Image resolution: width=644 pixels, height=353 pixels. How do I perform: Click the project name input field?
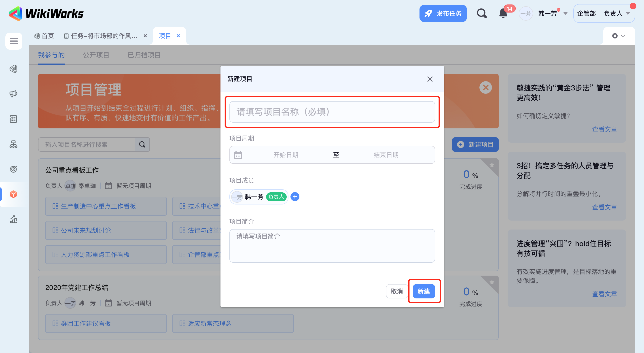[332, 112]
